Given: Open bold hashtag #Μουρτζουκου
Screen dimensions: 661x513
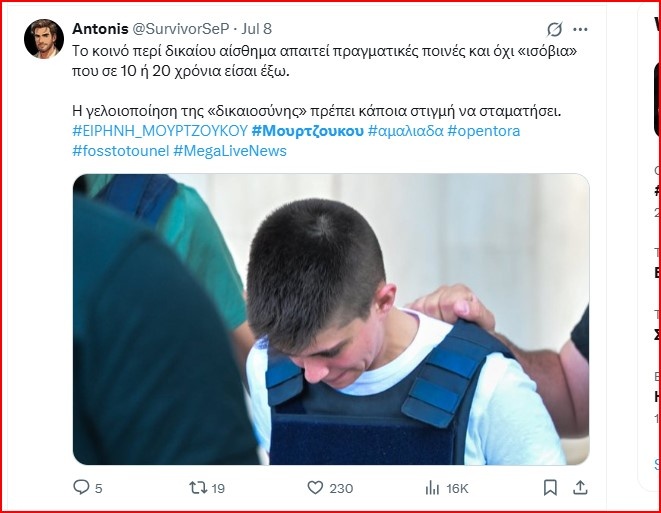Looking at the screenshot, I should pos(307,131).
